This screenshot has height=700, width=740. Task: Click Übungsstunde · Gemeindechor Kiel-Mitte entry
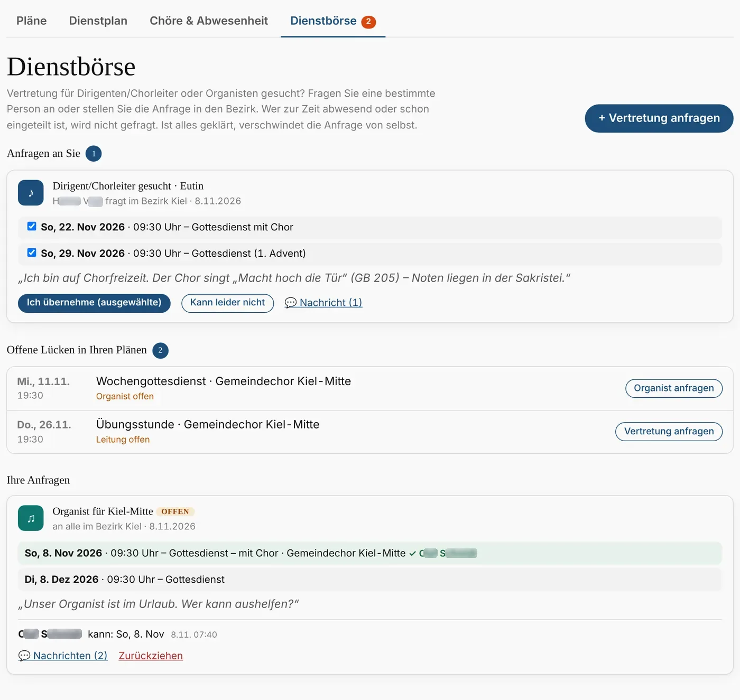coord(208,425)
